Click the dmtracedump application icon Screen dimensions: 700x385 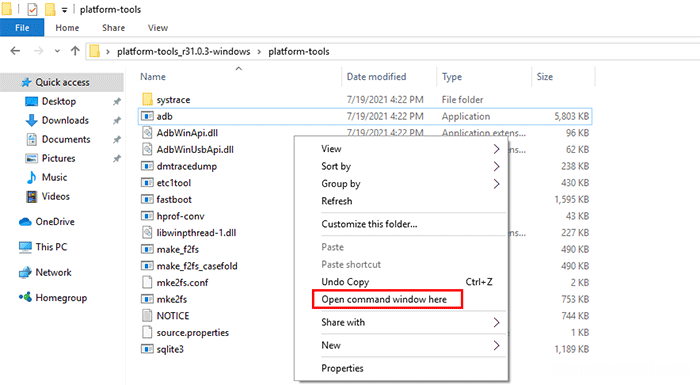click(x=147, y=166)
